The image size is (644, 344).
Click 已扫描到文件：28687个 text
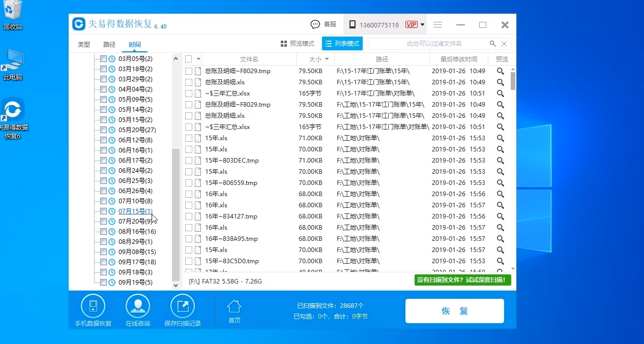click(x=331, y=306)
